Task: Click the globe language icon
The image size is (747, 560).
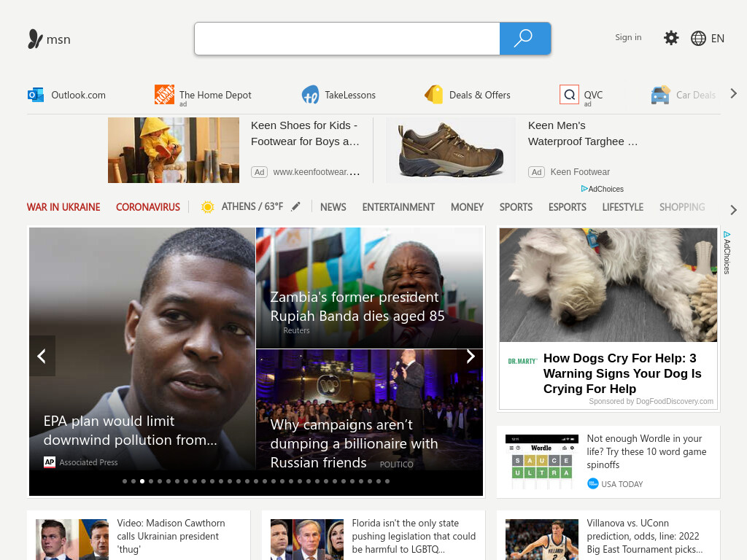Action: click(x=698, y=38)
